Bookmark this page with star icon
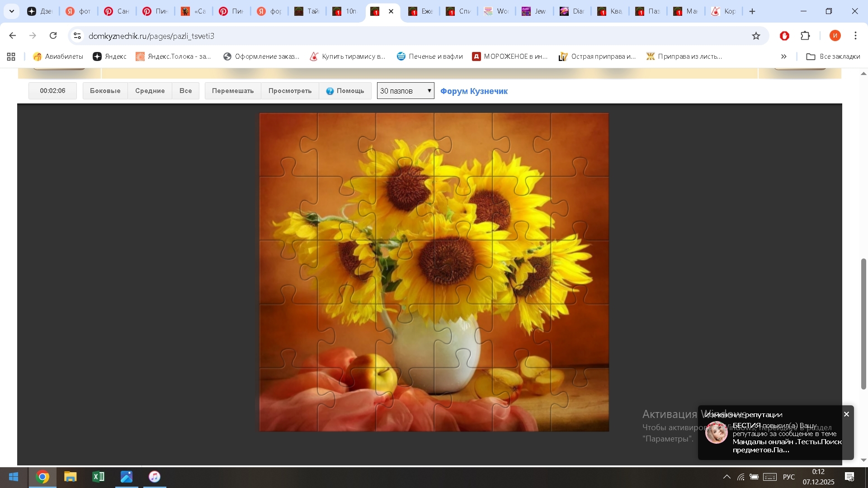 pos(756,36)
